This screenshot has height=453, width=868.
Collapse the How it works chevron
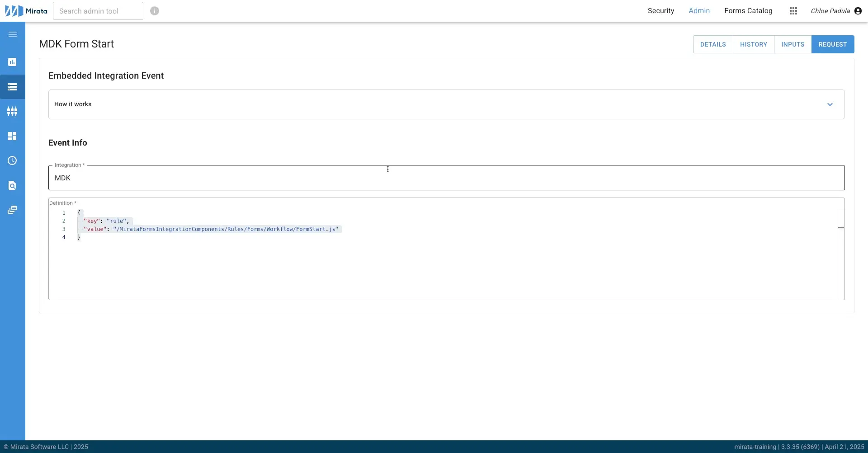830,104
